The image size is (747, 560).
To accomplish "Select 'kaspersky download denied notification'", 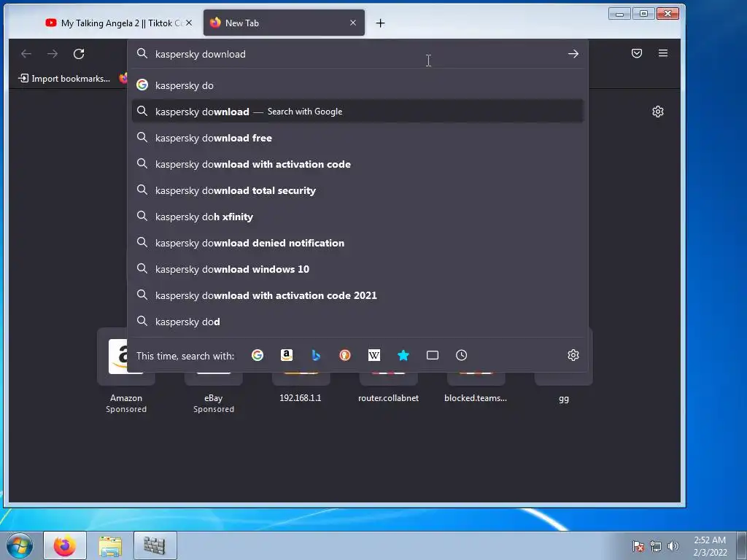I will tap(357, 243).
